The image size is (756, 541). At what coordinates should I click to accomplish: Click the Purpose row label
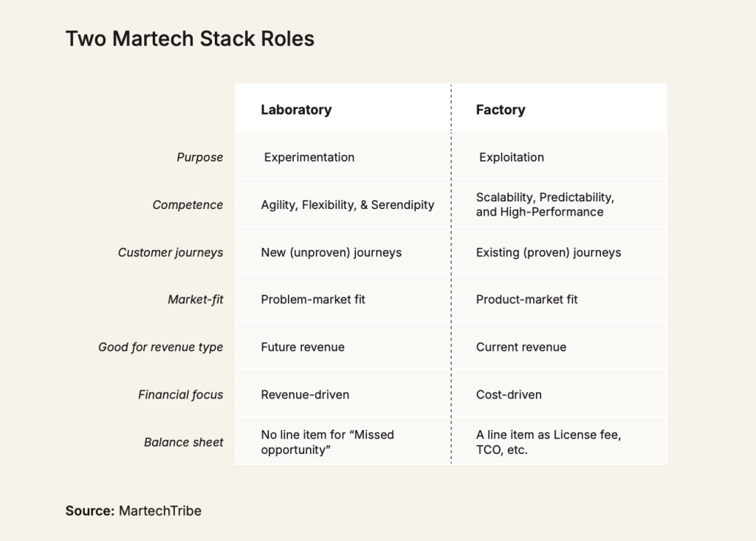coord(199,157)
